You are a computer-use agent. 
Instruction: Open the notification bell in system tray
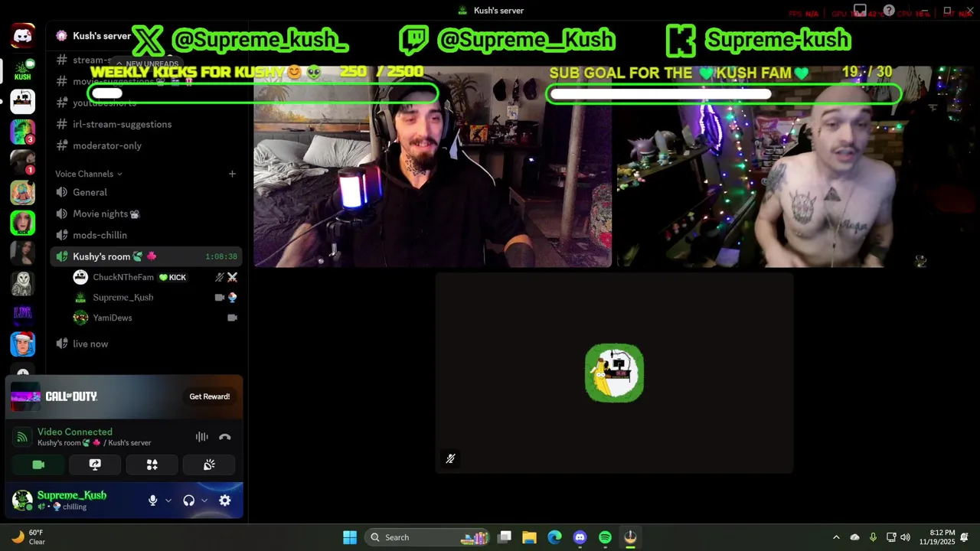pos(965,537)
